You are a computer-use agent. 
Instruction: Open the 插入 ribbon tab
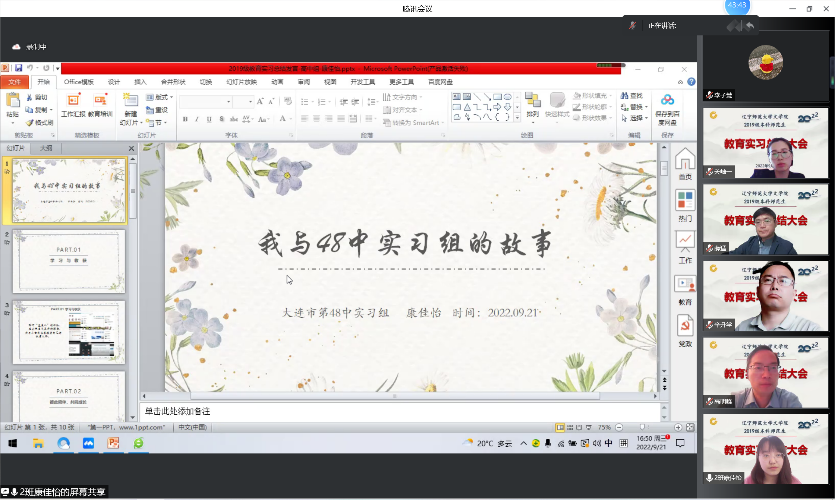point(140,82)
